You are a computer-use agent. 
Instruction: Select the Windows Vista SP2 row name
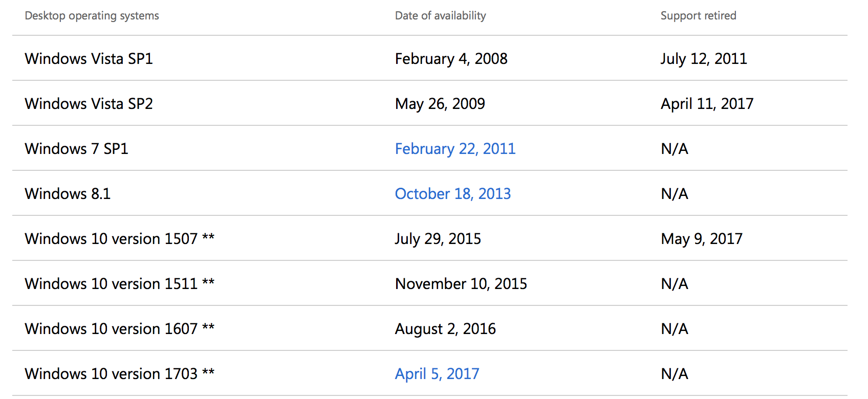coord(89,104)
